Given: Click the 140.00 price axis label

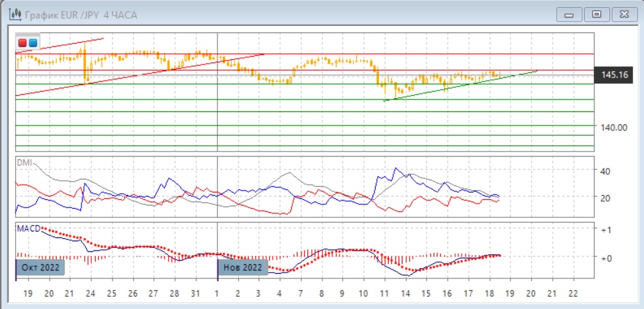Looking at the screenshot, I should click(x=613, y=128).
